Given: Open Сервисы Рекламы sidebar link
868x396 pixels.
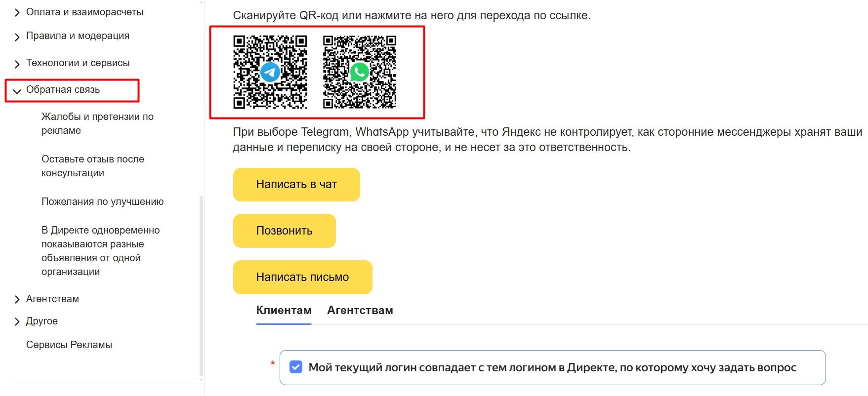Looking at the screenshot, I should tap(69, 345).
